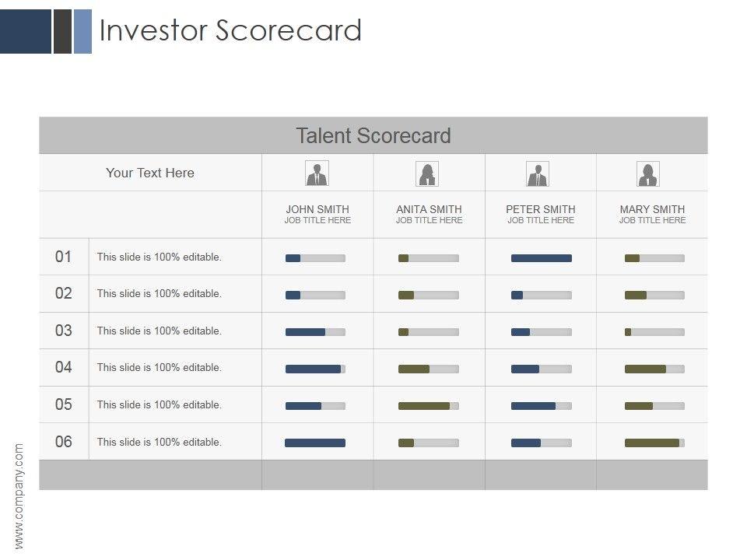Click John Smith's row 01 progress bar
Image resolution: width=747 pixels, height=560 pixels.
tap(315, 258)
